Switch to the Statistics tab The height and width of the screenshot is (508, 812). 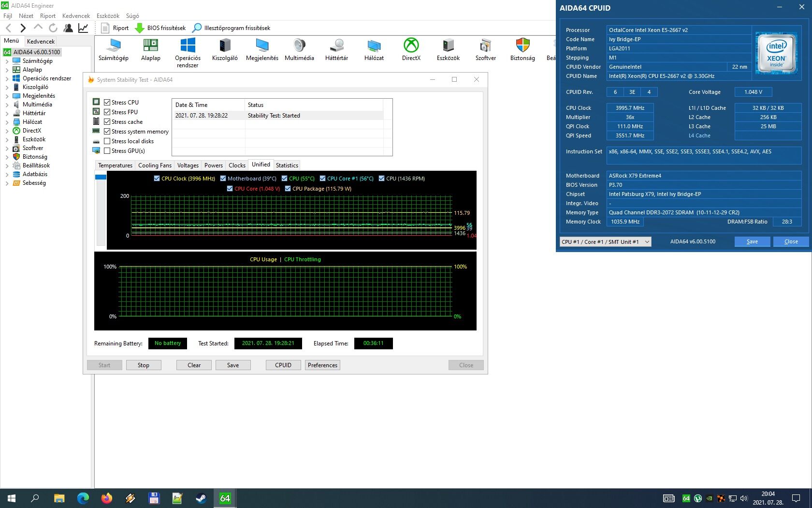pyautogui.click(x=287, y=165)
